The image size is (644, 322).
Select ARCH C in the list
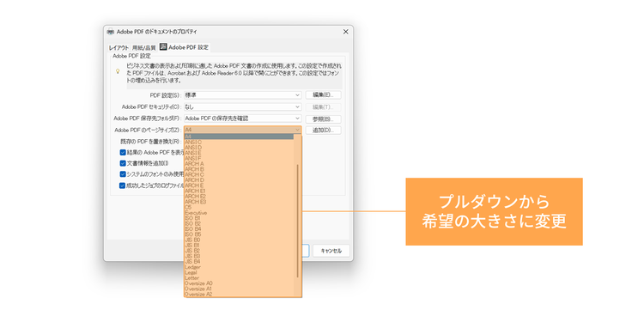239,174
